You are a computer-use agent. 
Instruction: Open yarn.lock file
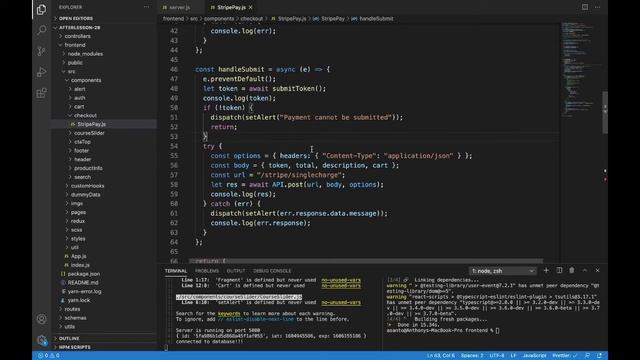(x=79, y=300)
